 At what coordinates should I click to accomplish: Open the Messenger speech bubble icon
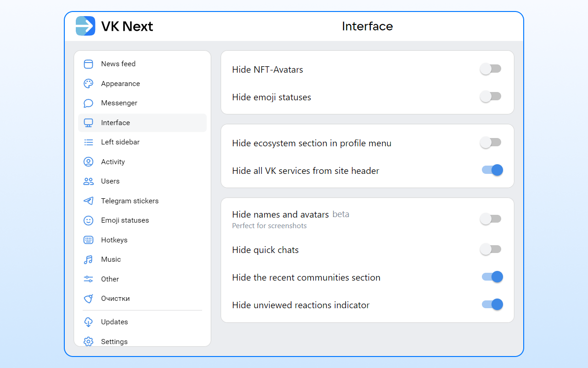pos(88,103)
